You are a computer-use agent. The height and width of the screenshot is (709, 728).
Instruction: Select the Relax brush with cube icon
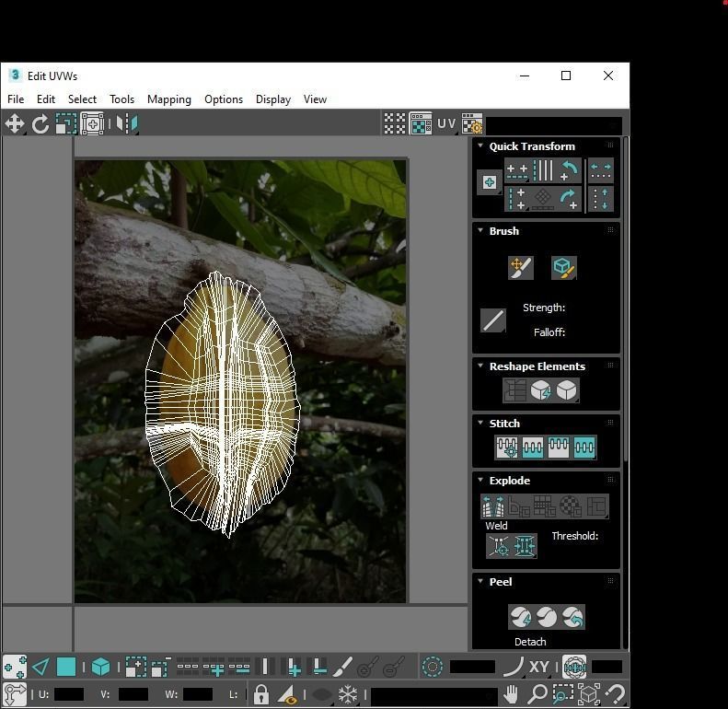pos(563,268)
